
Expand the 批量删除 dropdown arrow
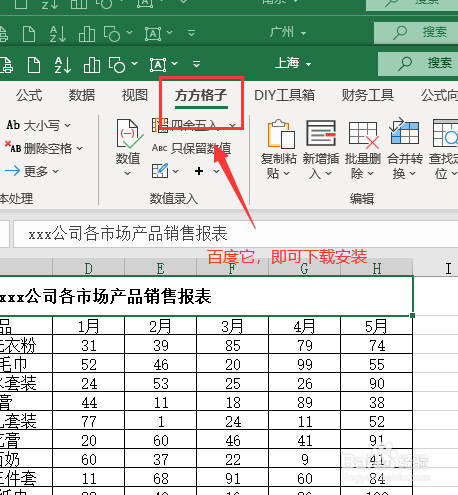click(370, 173)
